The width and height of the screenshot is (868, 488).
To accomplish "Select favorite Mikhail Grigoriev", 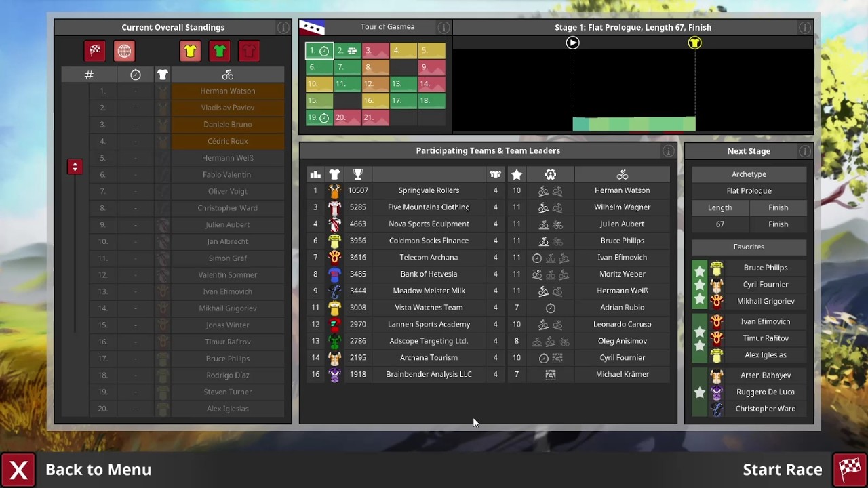I will (x=766, y=301).
